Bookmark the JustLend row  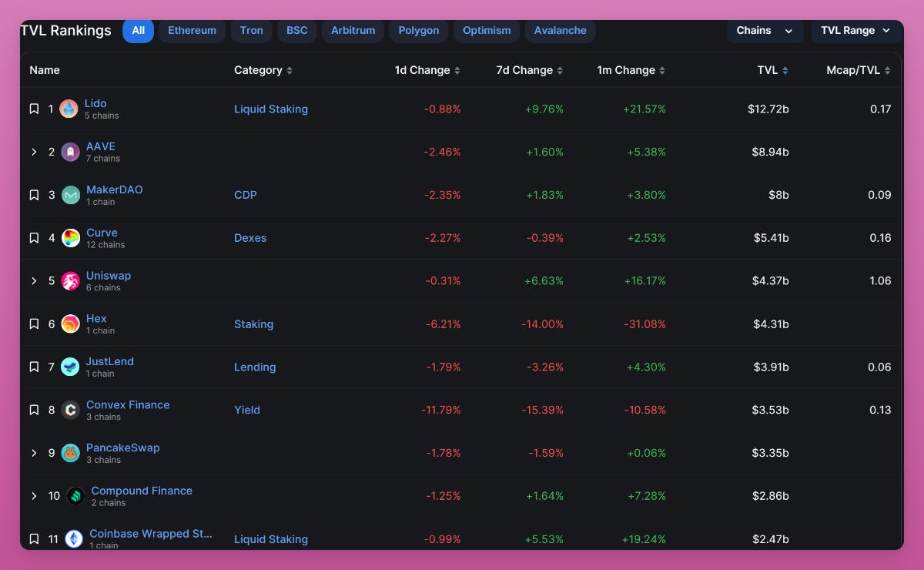pos(34,367)
